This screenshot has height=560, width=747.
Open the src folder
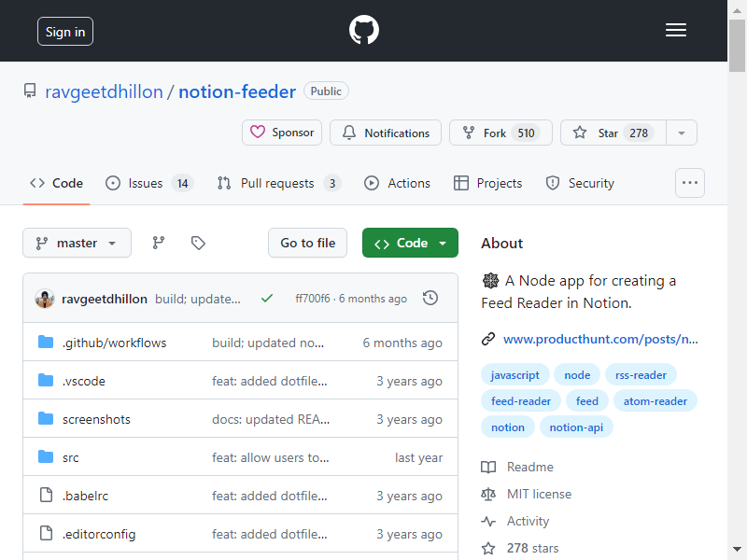coord(71,457)
